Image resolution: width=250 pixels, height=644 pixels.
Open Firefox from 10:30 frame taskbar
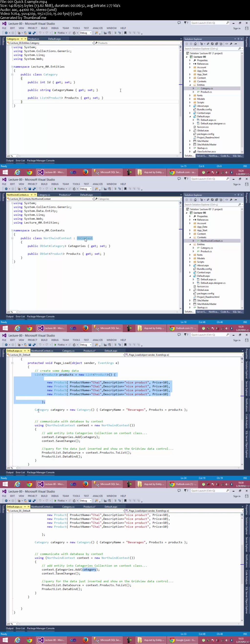point(85,484)
